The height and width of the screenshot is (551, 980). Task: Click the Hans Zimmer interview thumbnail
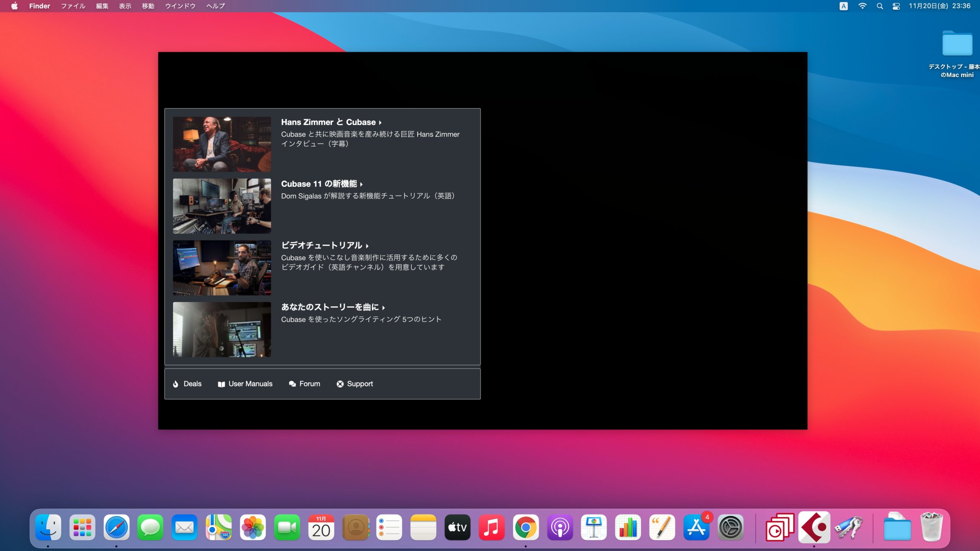point(222,144)
